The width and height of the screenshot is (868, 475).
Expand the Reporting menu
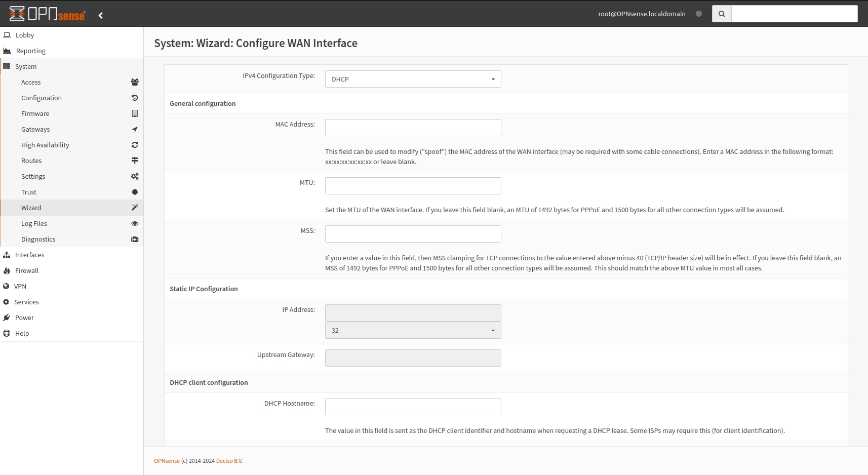point(71,51)
